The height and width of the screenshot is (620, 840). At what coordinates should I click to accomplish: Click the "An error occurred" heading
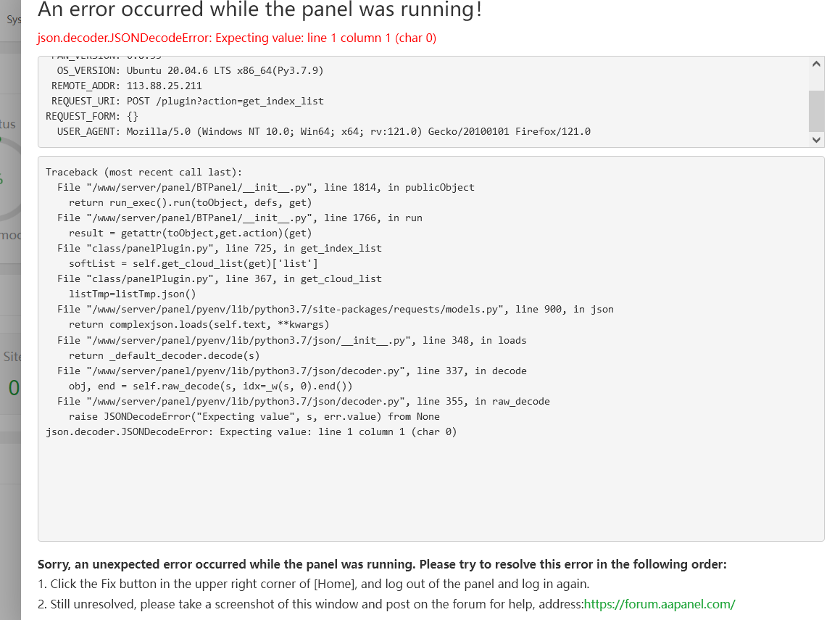(x=259, y=10)
